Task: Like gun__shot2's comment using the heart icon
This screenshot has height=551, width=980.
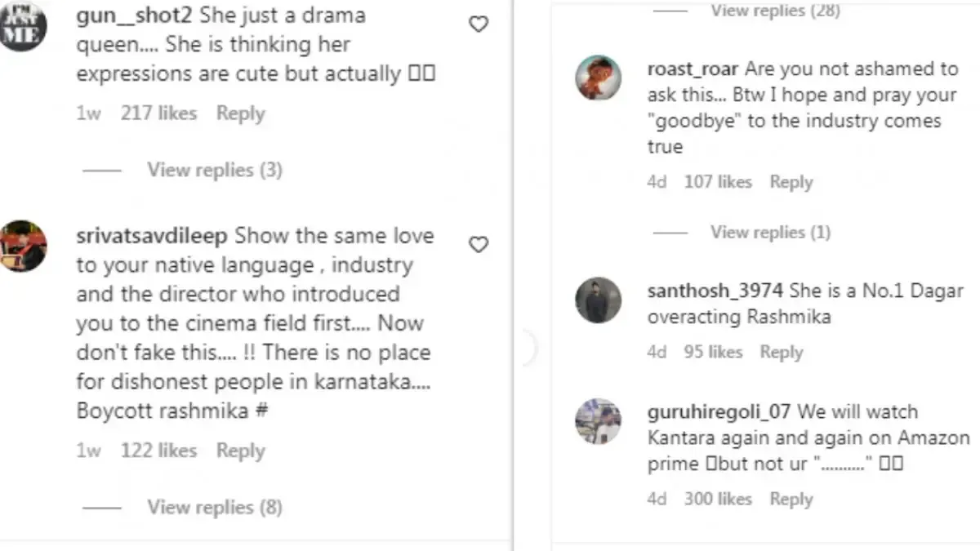Action: (x=478, y=24)
